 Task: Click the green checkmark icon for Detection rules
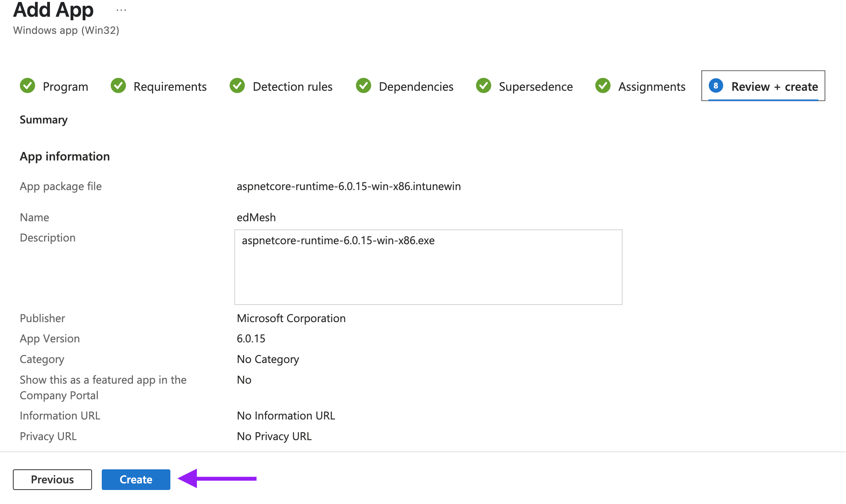[x=237, y=86]
